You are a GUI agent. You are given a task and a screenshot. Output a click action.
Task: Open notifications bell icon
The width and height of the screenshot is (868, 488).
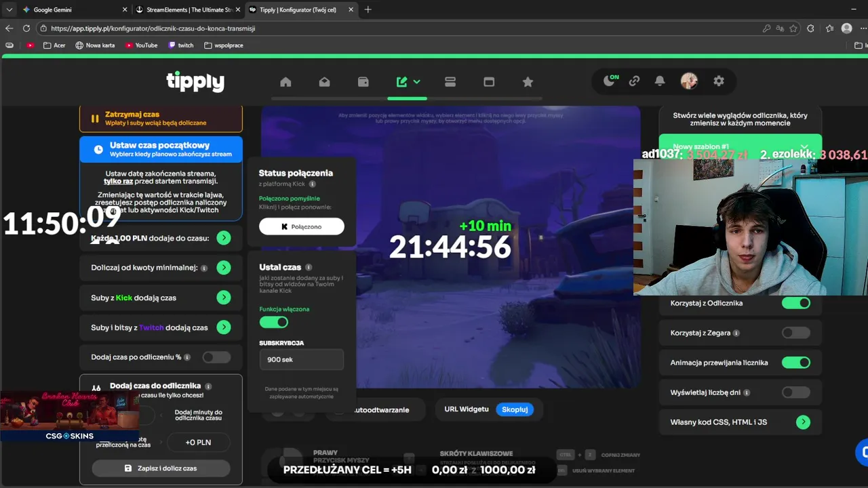tap(660, 81)
